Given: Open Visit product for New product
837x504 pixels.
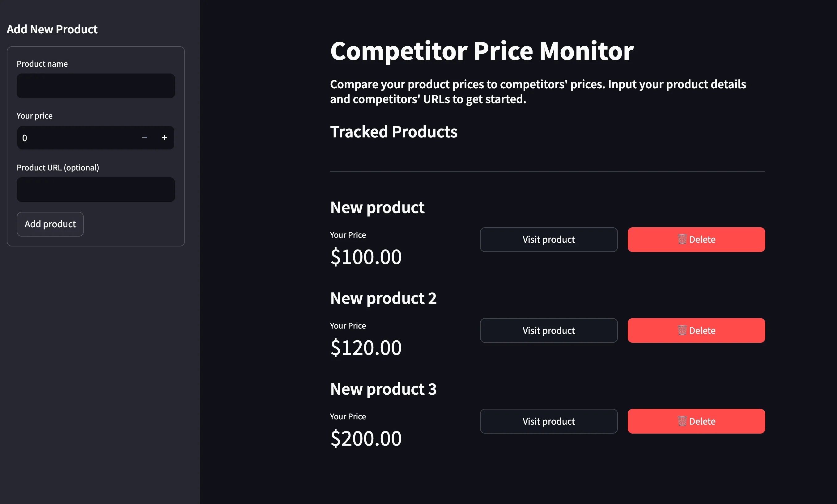Looking at the screenshot, I should tap(548, 240).
